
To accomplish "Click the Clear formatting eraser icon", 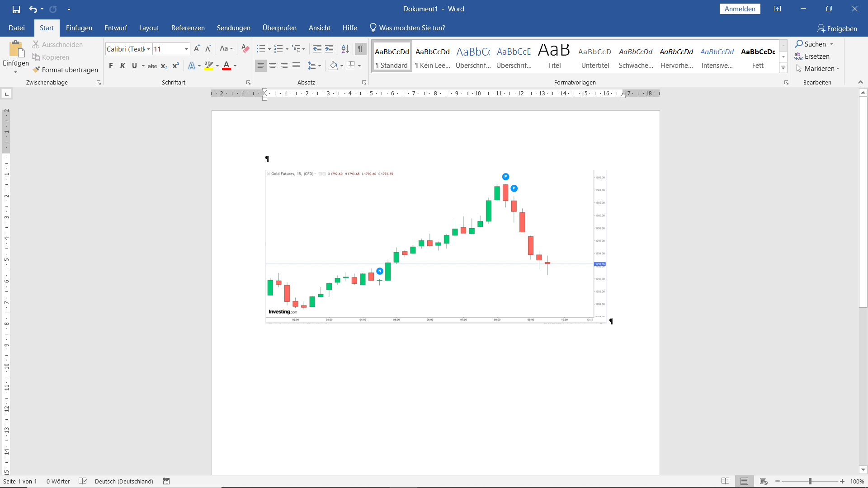I will (x=245, y=48).
